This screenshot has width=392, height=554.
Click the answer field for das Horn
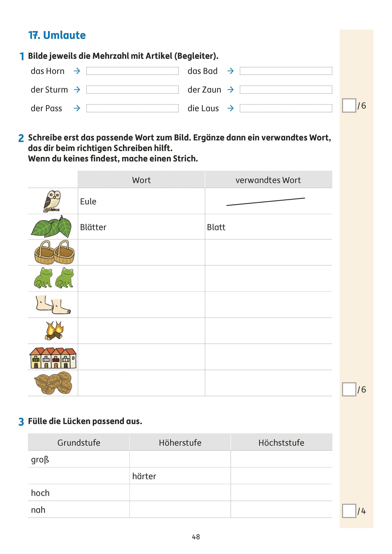[x=132, y=71]
